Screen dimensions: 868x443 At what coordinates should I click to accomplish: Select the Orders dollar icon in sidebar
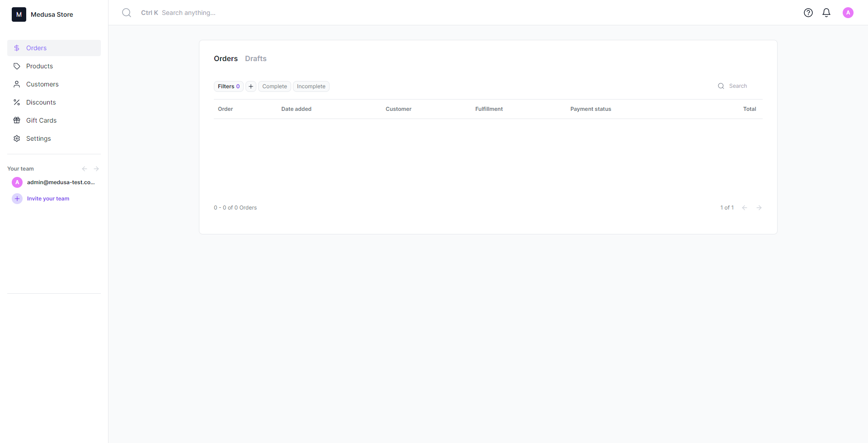point(17,48)
